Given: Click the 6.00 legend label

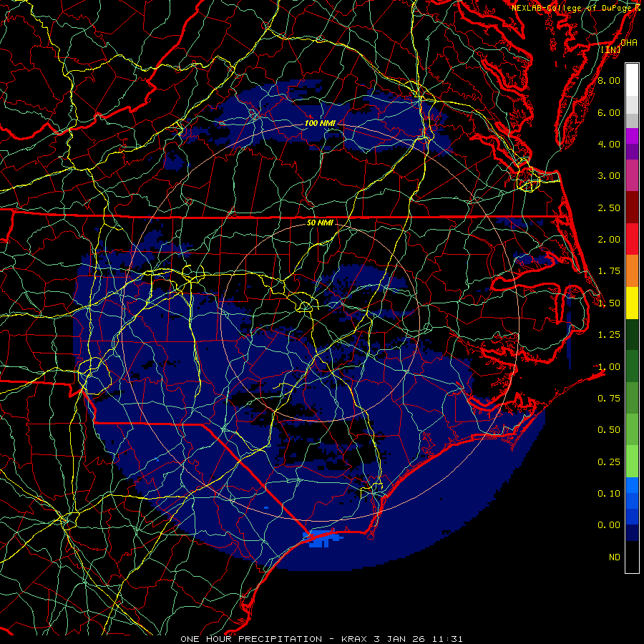Looking at the screenshot, I should 609,112.
